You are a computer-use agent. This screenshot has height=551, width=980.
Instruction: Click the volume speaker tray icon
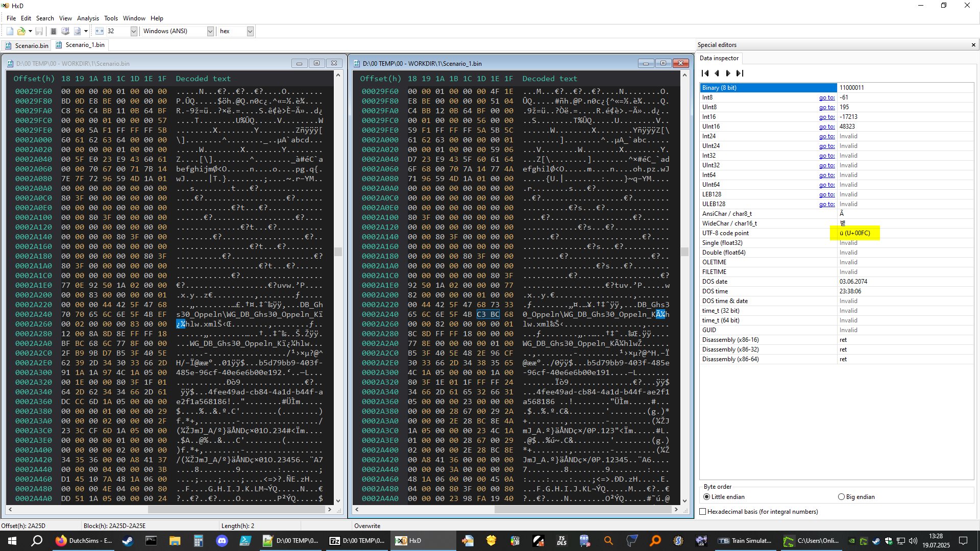pyautogui.click(x=913, y=541)
